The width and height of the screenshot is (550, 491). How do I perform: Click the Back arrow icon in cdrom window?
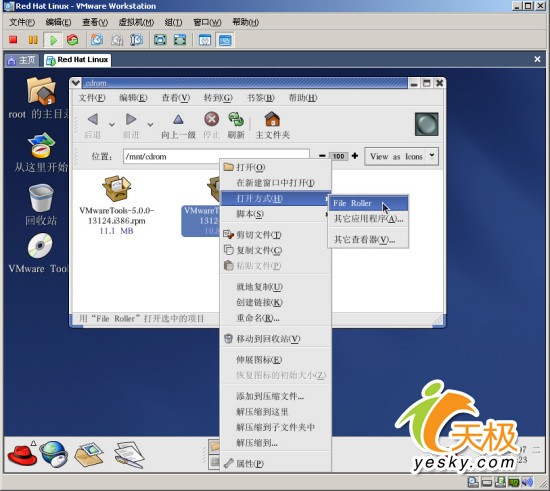pyautogui.click(x=93, y=119)
